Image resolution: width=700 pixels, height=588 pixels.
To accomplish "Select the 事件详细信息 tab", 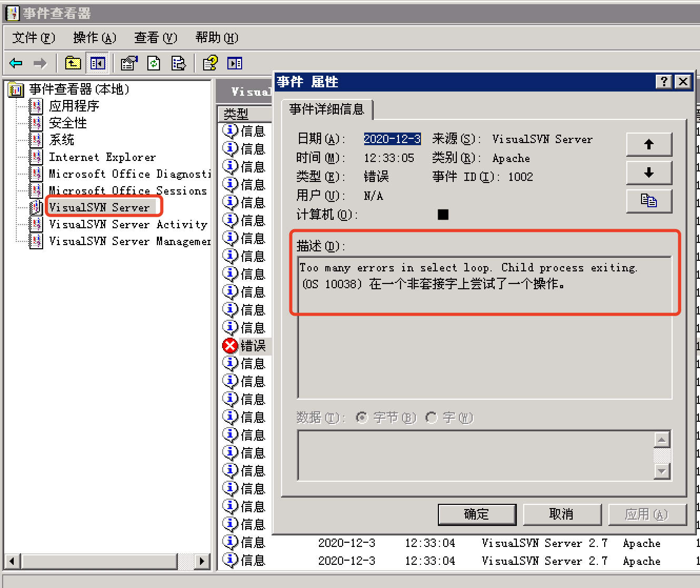I will 327,109.
